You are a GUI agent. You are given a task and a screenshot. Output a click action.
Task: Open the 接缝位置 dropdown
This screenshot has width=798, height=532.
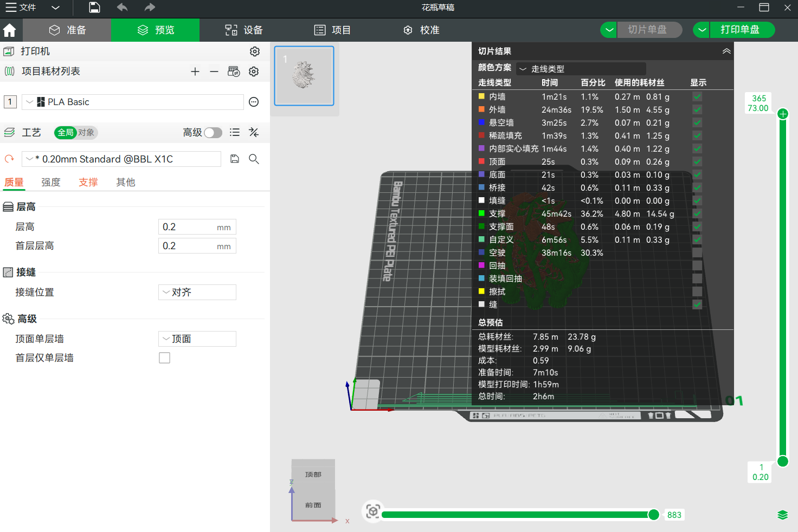pyautogui.click(x=197, y=293)
